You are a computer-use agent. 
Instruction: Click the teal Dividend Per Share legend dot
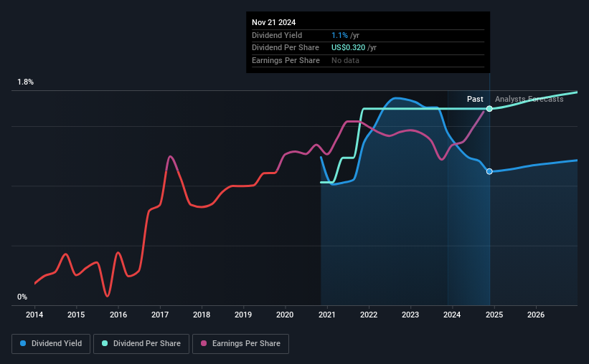pos(105,343)
